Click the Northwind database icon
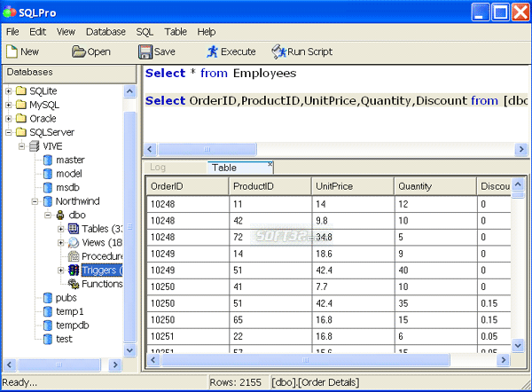Viewport: 532px width, 392px height. (x=48, y=201)
